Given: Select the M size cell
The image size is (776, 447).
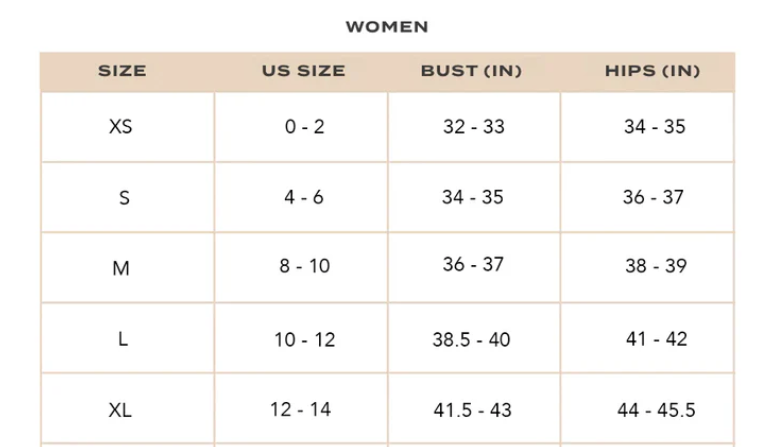Looking at the screenshot, I should coord(121,268).
